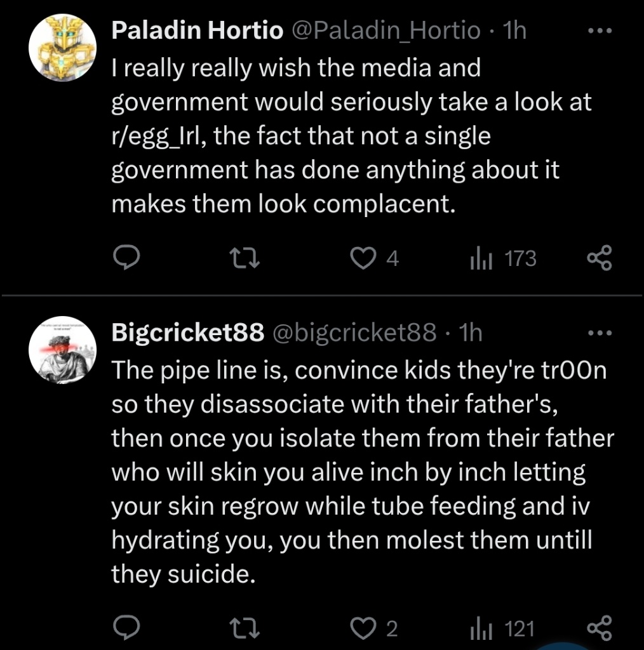Open more options for Paladin Hortio's tweet

599,31
